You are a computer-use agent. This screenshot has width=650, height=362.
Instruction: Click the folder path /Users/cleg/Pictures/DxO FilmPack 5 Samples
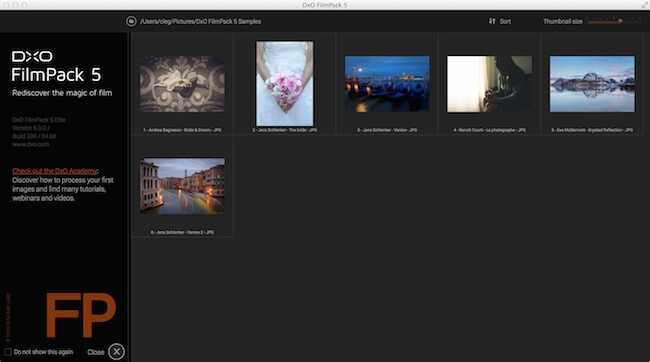201,21
